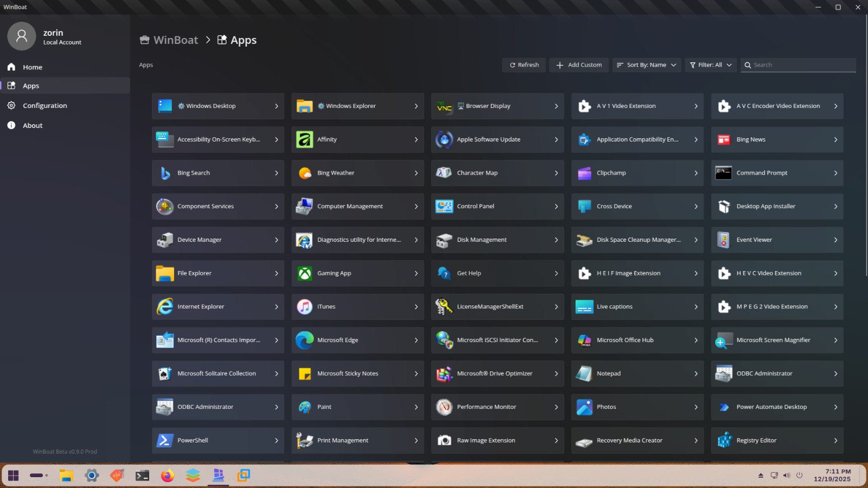Click the Microsoft Solitaire Collection icon
The width and height of the screenshot is (868, 488).
[x=164, y=374]
